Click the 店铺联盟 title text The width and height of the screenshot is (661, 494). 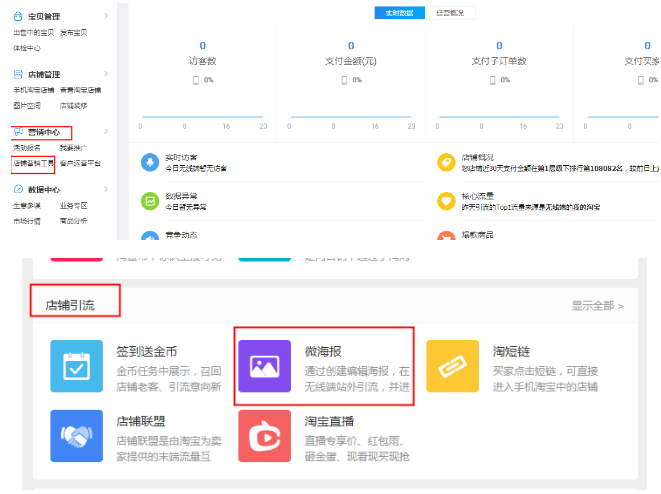[x=141, y=421]
